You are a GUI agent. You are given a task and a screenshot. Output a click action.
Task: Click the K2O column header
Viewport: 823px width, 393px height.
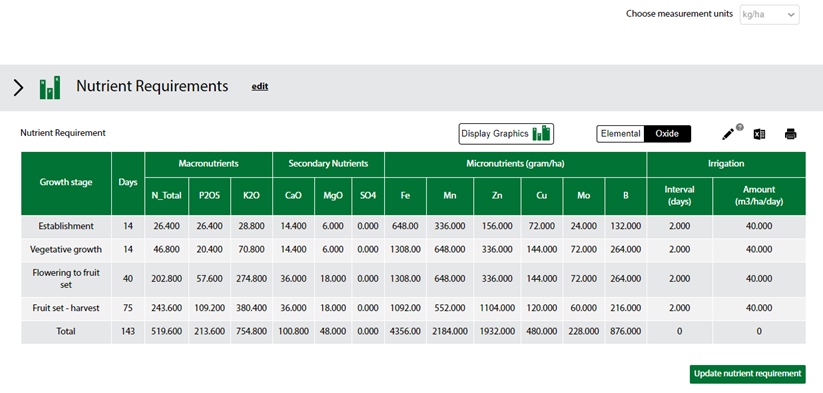251,196
